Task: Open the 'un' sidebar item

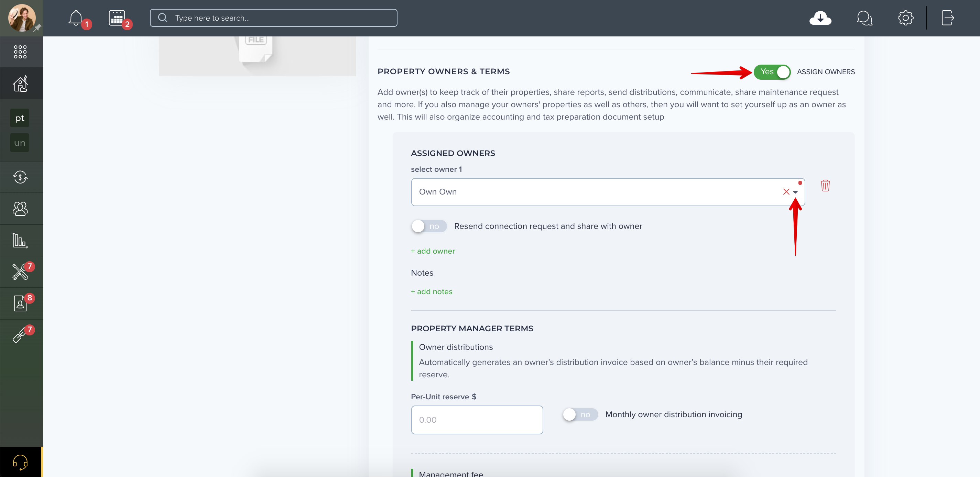Action: 19,143
